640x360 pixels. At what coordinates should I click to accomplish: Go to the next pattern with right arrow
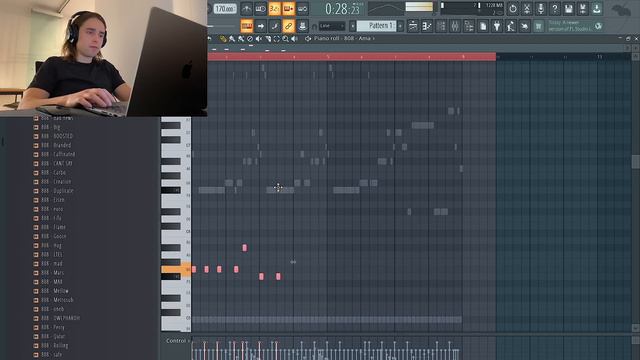[400, 26]
